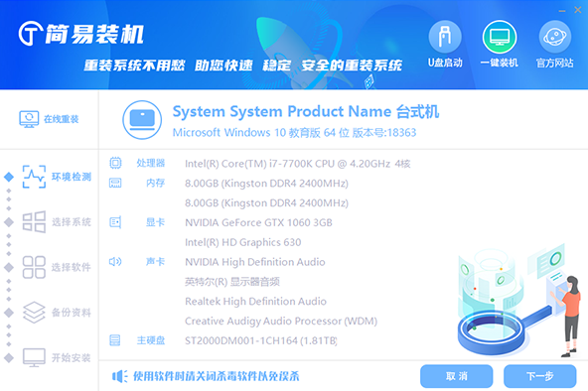Click the 在线重装 computer icon
The height and width of the screenshot is (391, 588).
[29, 119]
